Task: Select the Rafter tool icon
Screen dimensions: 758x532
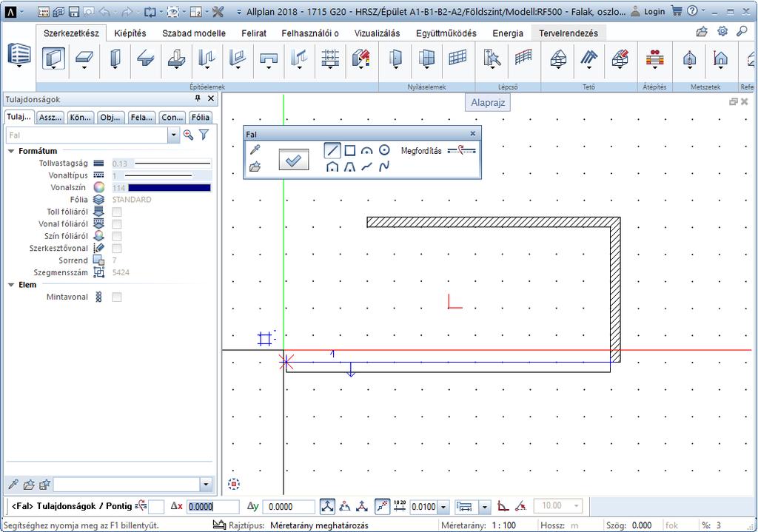Action: coord(588,58)
